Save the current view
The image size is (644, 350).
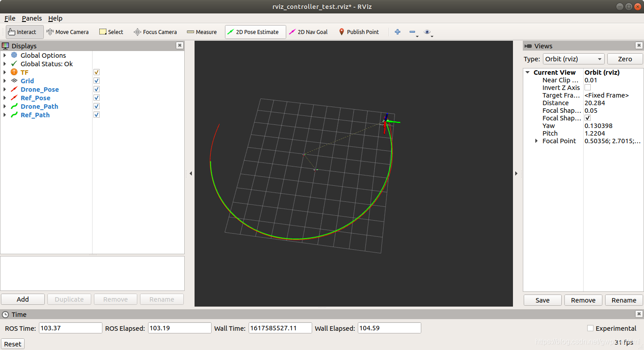pos(542,300)
